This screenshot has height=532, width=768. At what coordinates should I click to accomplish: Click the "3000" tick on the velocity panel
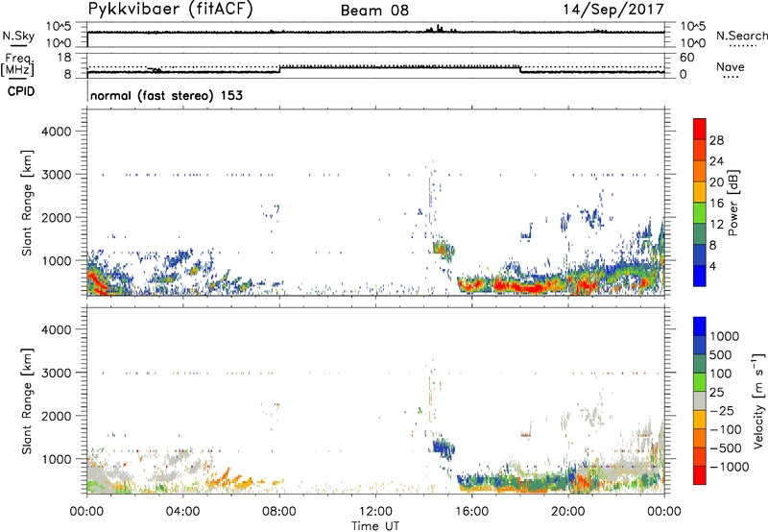(57, 373)
